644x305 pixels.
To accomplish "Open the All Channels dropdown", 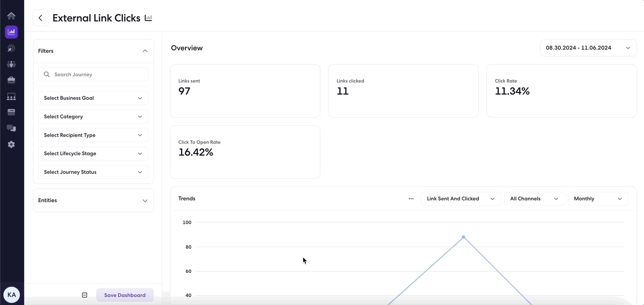I will click(534, 199).
